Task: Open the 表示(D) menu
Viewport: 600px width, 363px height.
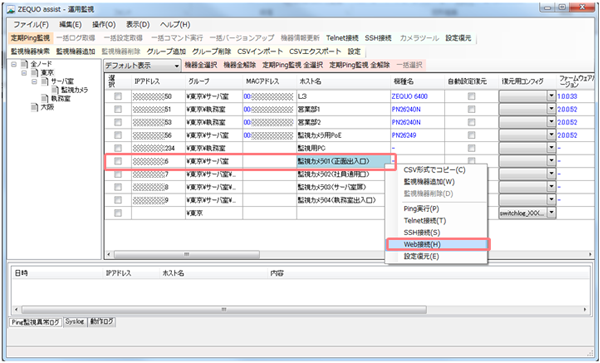Action: point(138,24)
